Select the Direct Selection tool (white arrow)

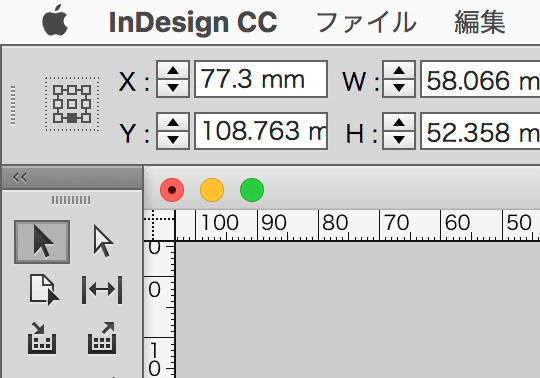[103, 242]
